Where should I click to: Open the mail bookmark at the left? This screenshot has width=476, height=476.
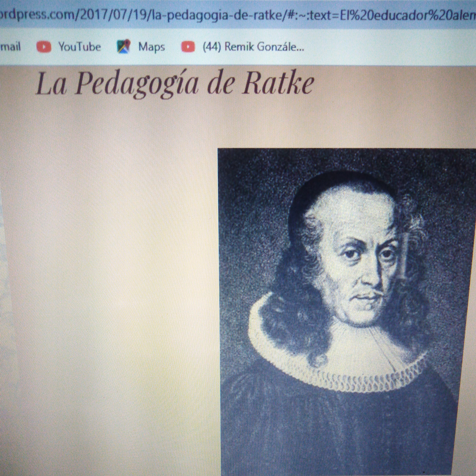(10, 46)
